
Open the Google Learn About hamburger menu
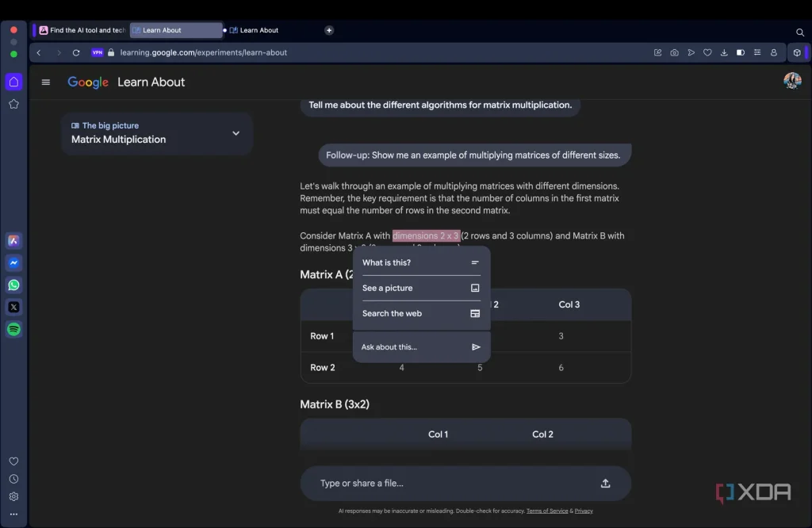[45, 82]
